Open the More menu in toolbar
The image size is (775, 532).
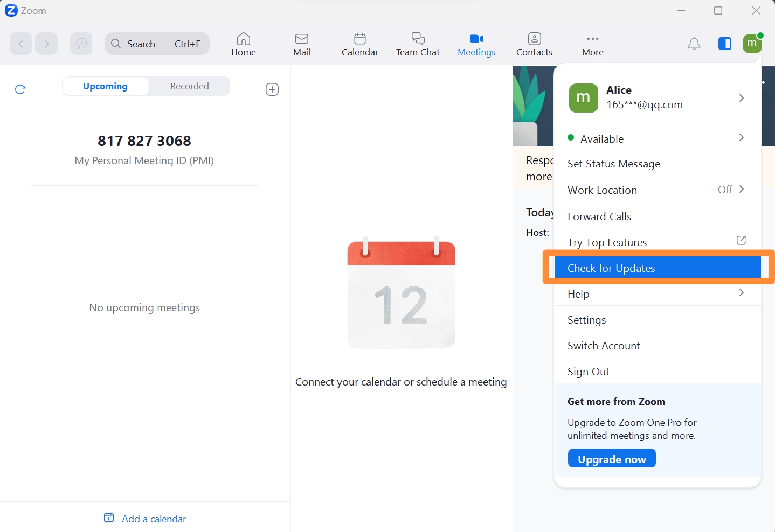(x=593, y=44)
